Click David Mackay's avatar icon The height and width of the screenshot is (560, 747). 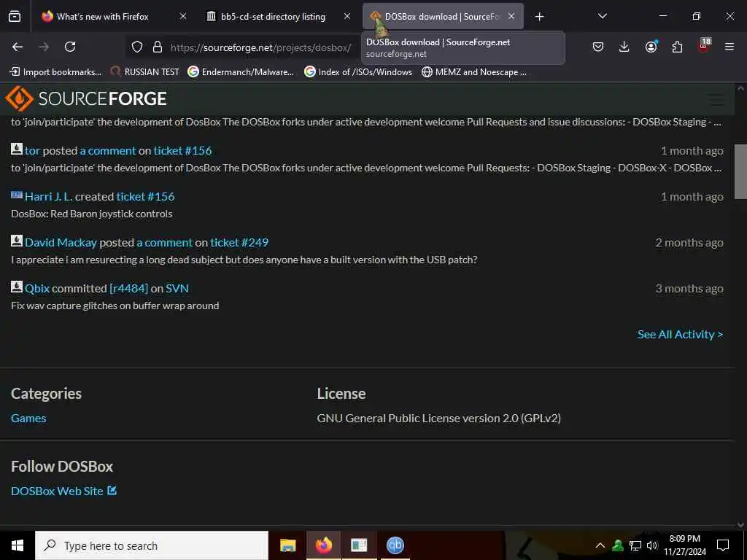pos(17,241)
